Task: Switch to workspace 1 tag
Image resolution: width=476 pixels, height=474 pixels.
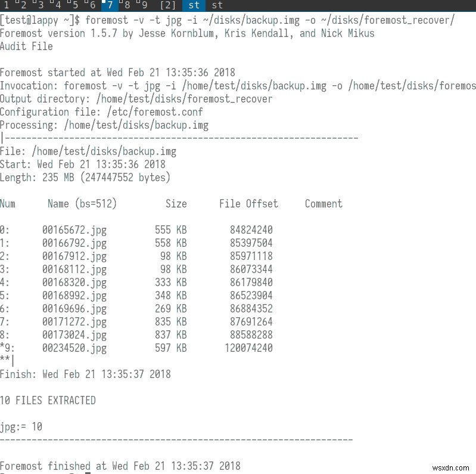Action: 7,5
